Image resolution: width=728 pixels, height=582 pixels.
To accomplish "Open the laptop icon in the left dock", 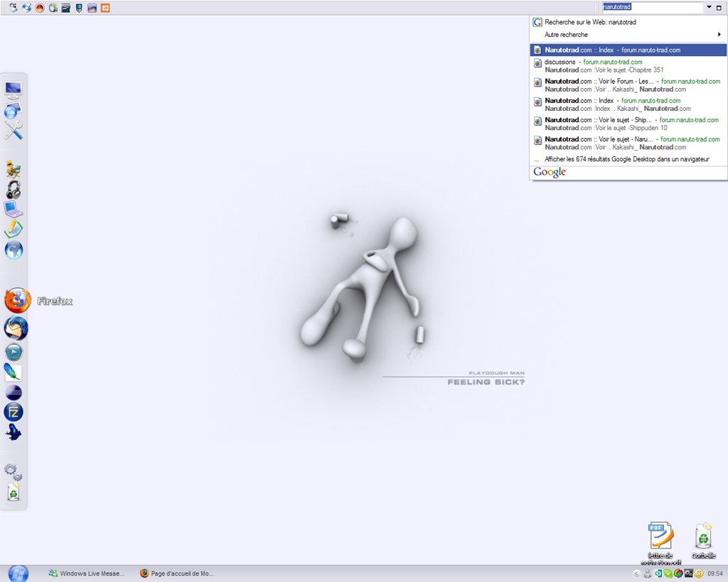I will (x=14, y=210).
